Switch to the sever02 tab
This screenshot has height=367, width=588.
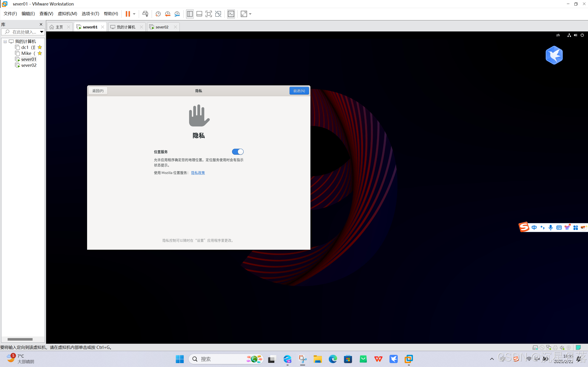(x=162, y=27)
